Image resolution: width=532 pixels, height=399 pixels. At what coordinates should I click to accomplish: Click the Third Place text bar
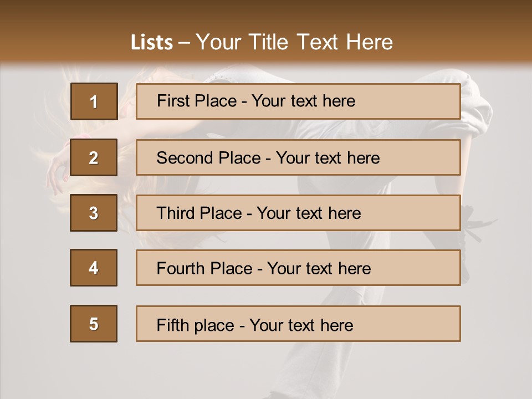point(298,213)
